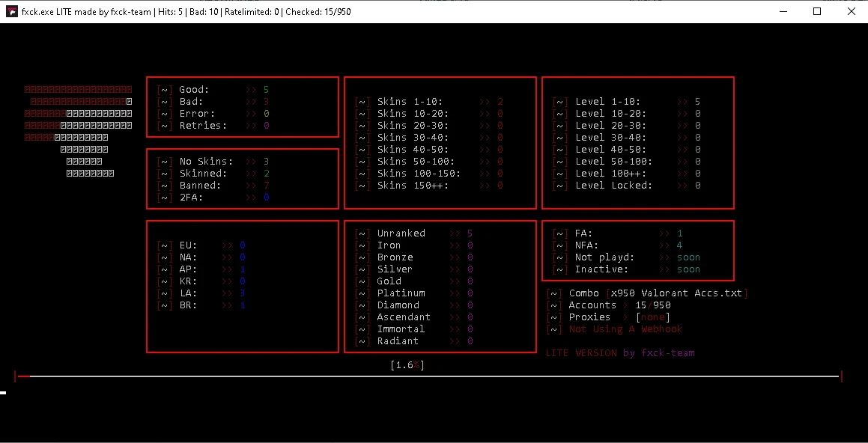Click the fxck.exe app icon in title bar
This screenshot has height=443, width=868.
pos(11,12)
